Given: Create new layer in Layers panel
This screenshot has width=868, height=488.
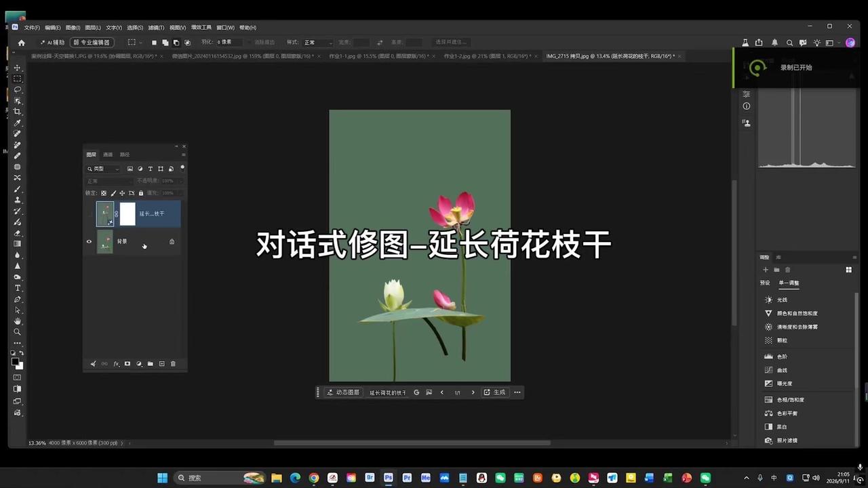Looking at the screenshot, I should (x=161, y=364).
